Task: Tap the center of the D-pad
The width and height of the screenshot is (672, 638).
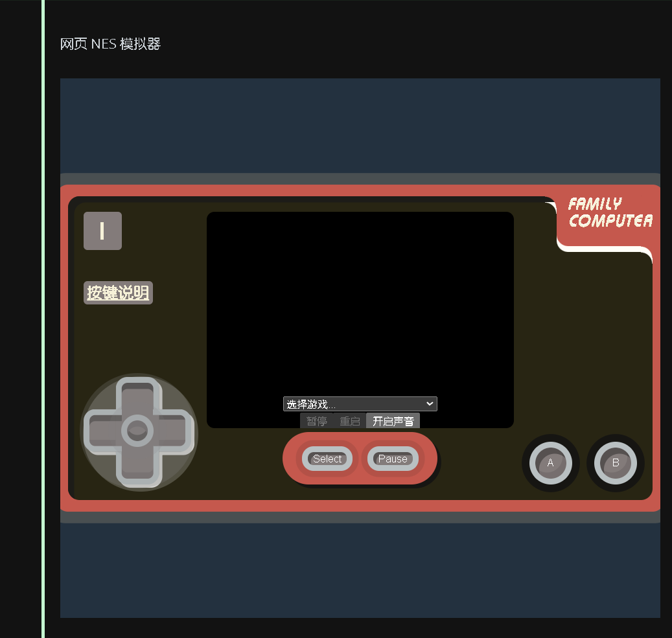Action: tap(137, 431)
